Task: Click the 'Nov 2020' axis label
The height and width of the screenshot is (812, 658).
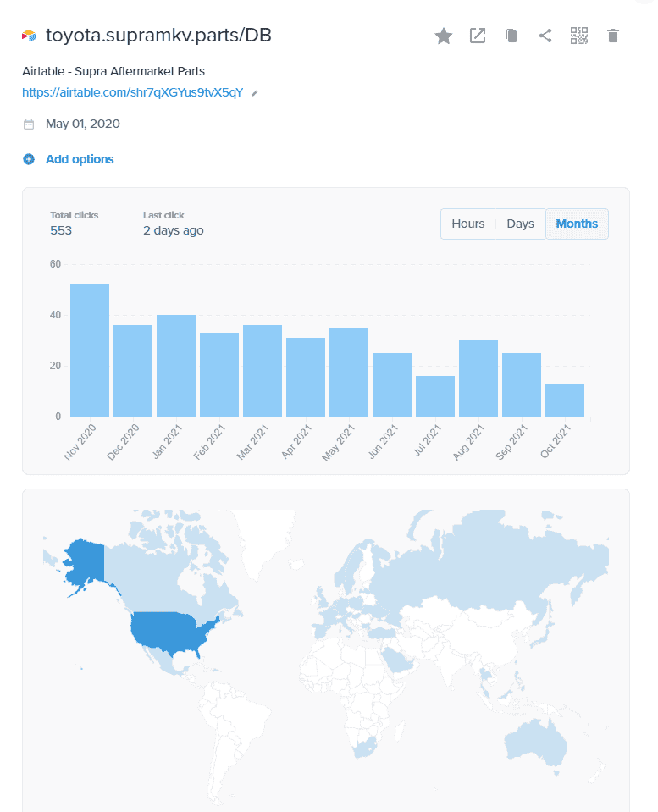Action: click(x=80, y=442)
